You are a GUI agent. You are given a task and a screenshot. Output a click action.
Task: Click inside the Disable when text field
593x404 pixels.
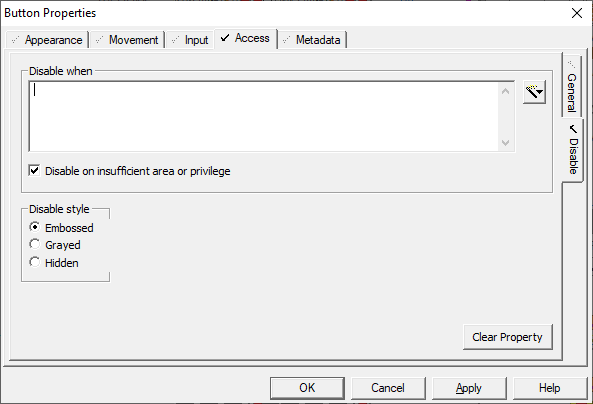pos(264,116)
